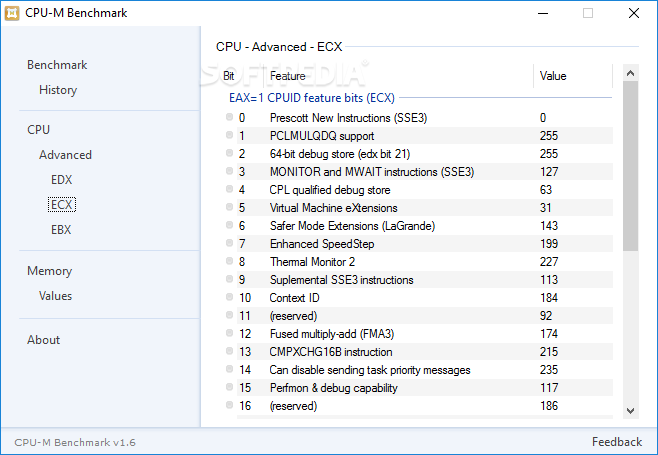Open memory Values page

click(x=55, y=296)
